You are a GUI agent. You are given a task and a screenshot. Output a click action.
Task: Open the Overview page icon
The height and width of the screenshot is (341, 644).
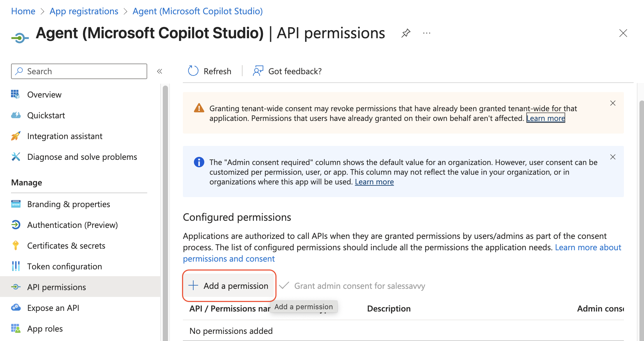click(x=15, y=94)
